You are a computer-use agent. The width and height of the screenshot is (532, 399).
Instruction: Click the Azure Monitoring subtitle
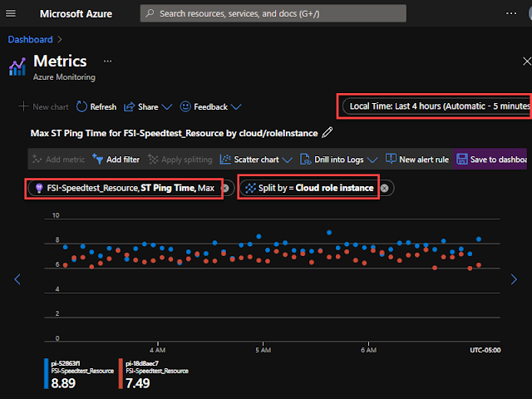[x=64, y=77]
